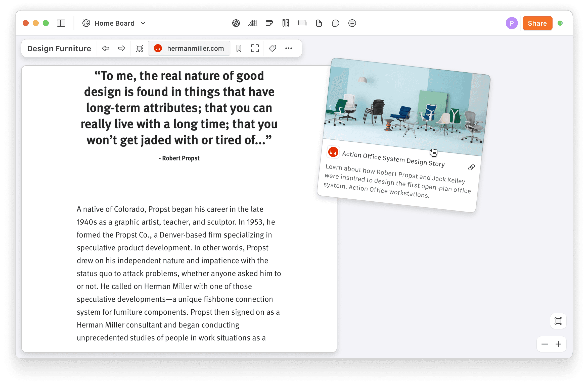The image size is (588, 386).
Task: Select the text tool icon
Action: point(252,23)
